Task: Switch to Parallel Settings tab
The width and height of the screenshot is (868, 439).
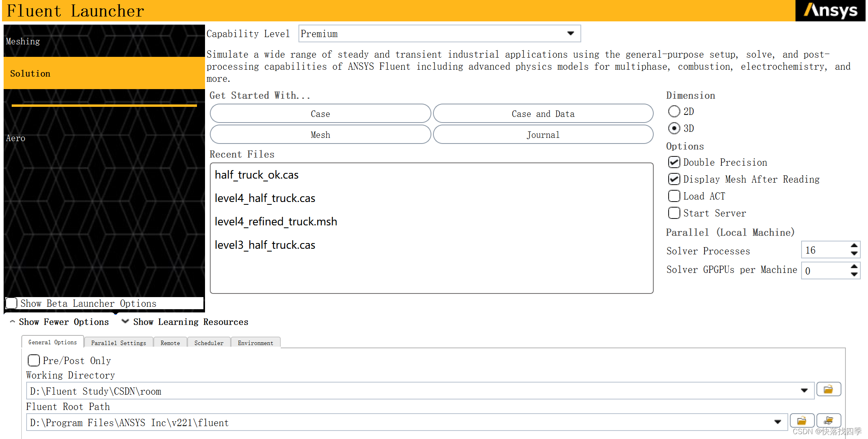Action: [x=118, y=343]
